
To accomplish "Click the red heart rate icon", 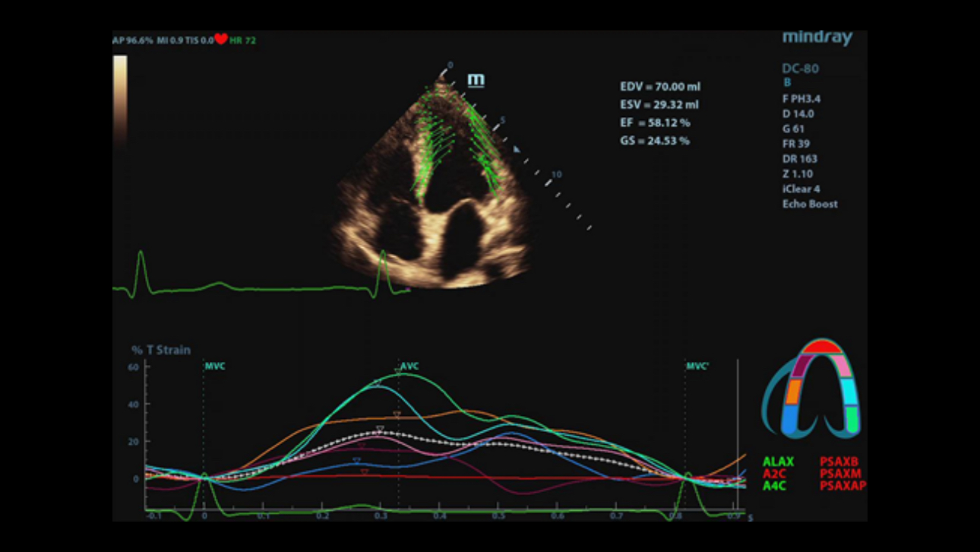I will 221,39.
